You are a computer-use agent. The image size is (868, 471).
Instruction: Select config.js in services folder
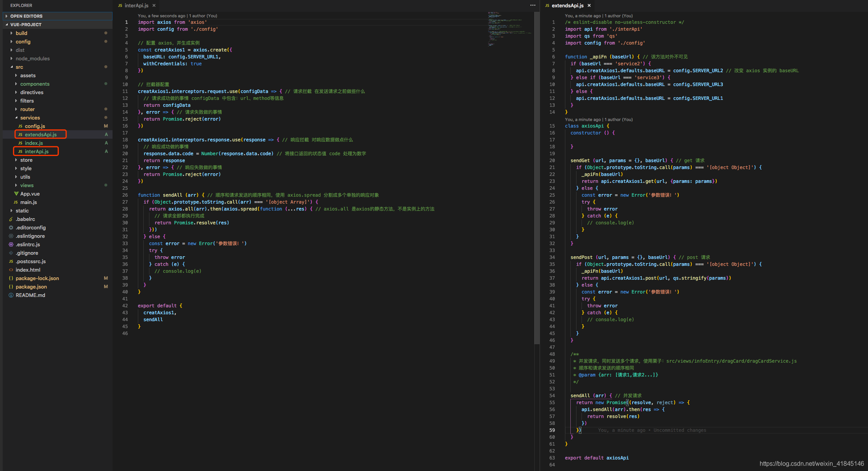tap(35, 126)
